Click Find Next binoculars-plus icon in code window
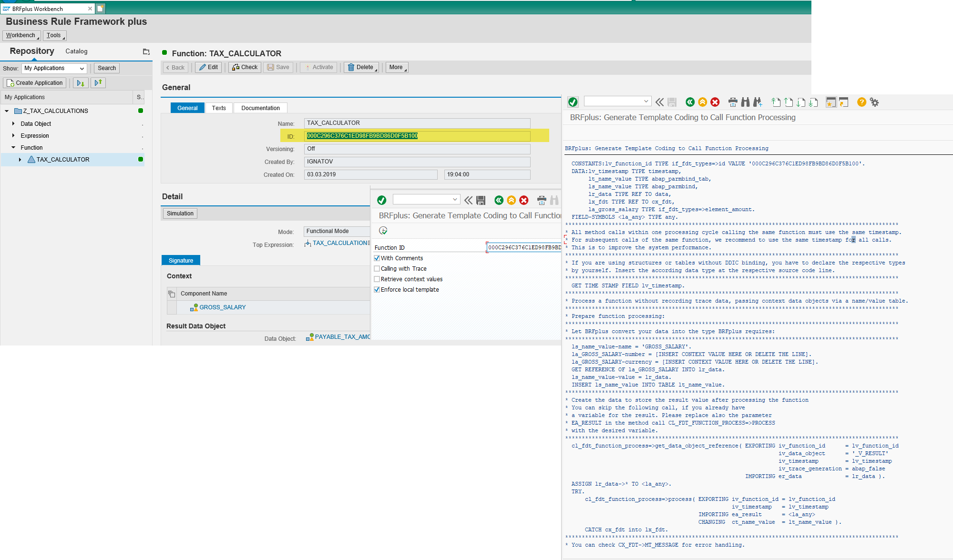This screenshot has height=560, width=953. coord(758,102)
